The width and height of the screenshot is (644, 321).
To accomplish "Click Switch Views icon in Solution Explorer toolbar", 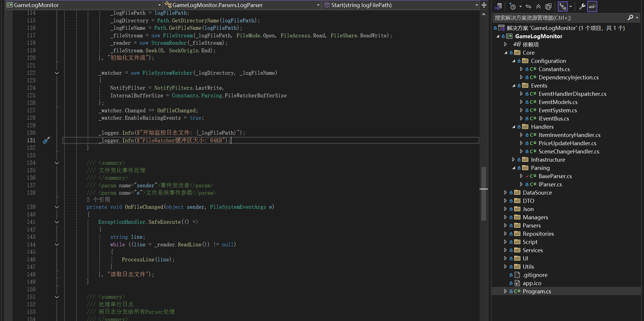I will [x=498, y=6].
